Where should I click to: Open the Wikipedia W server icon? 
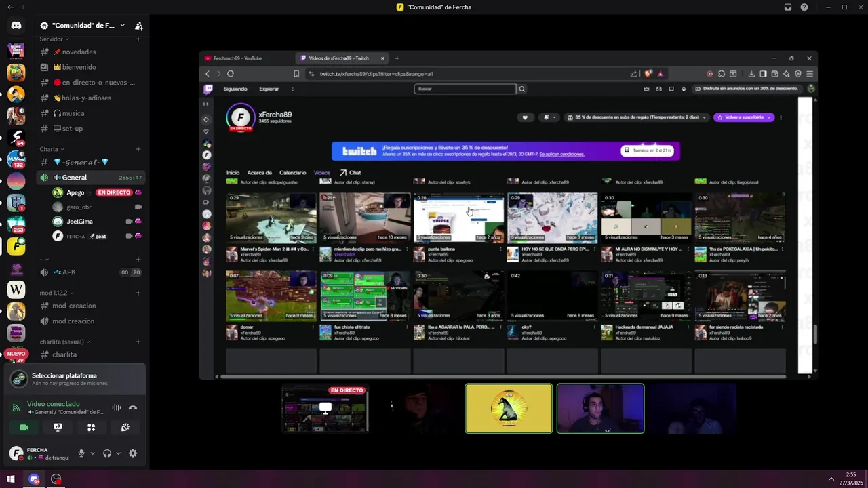16,289
